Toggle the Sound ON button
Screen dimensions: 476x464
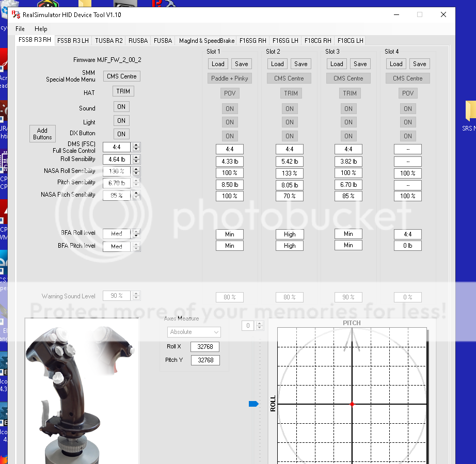point(121,107)
